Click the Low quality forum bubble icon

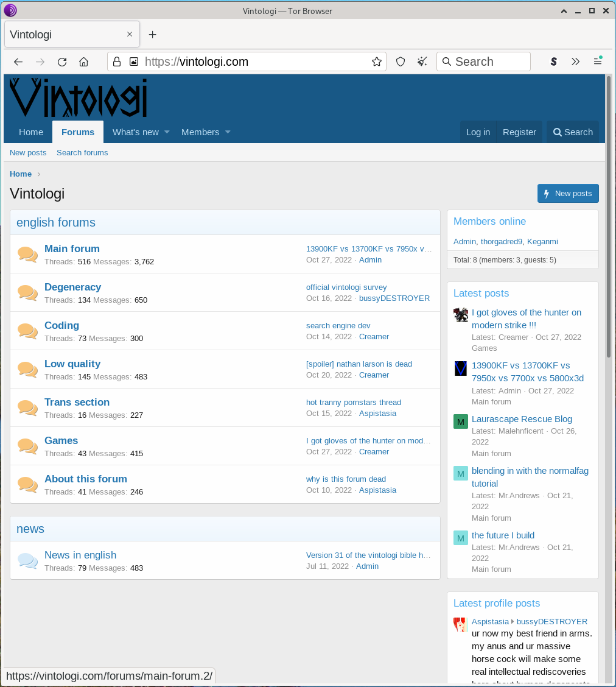(27, 369)
